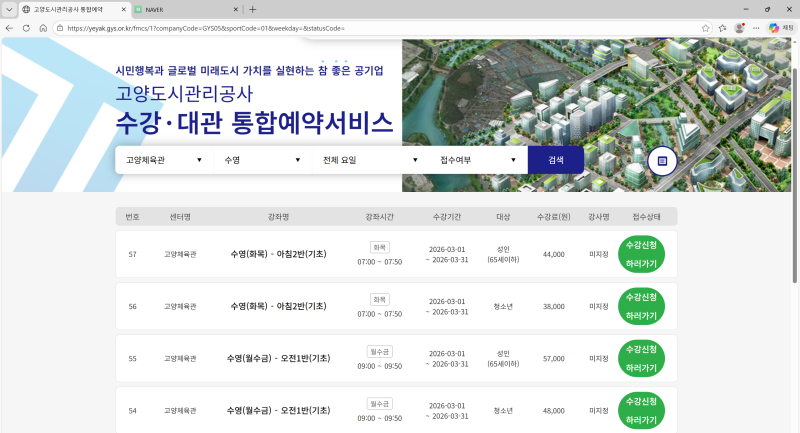Click 수영(월수금) - 오전1반(기초) in row 55
Image resolution: width=800 pixels, height=433 pixels.
[x=278, y=359]
